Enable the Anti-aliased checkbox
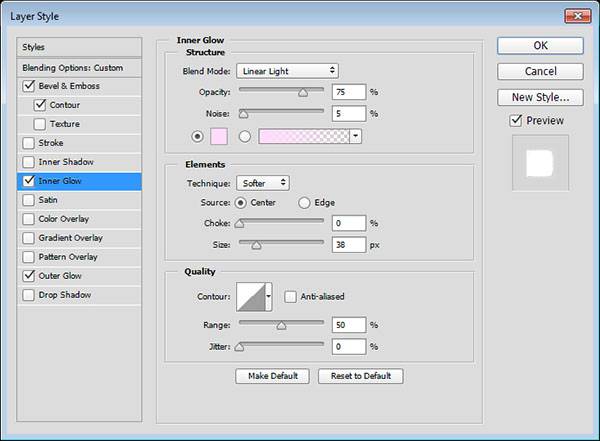 click(x=290, y=296)
